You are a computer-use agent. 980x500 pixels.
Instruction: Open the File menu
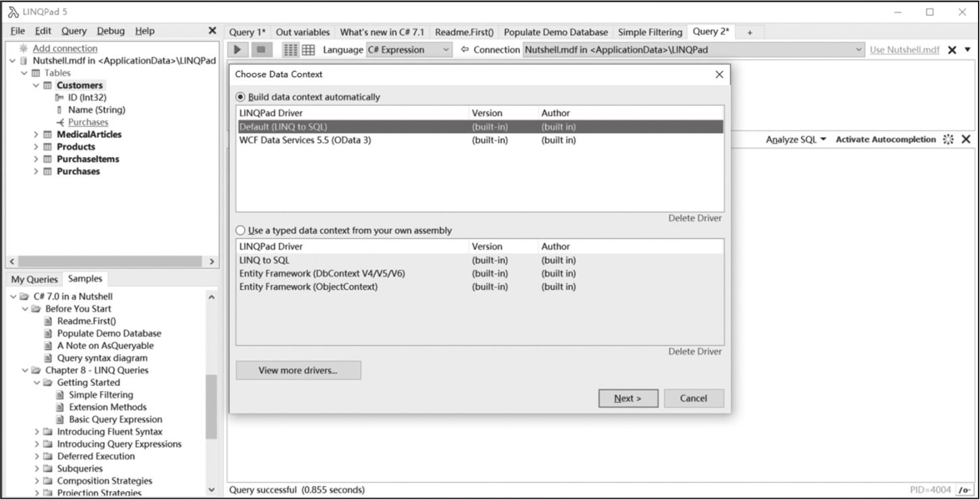[18, 31]
